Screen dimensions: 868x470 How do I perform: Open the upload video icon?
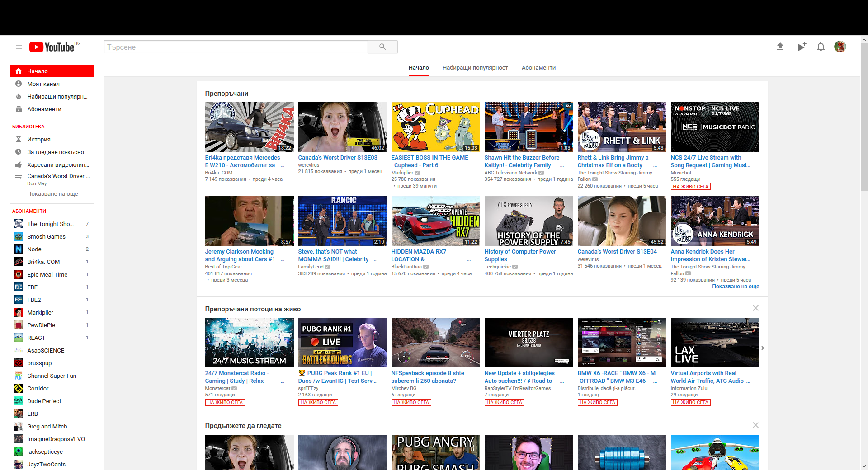click(x=780, y=47)
